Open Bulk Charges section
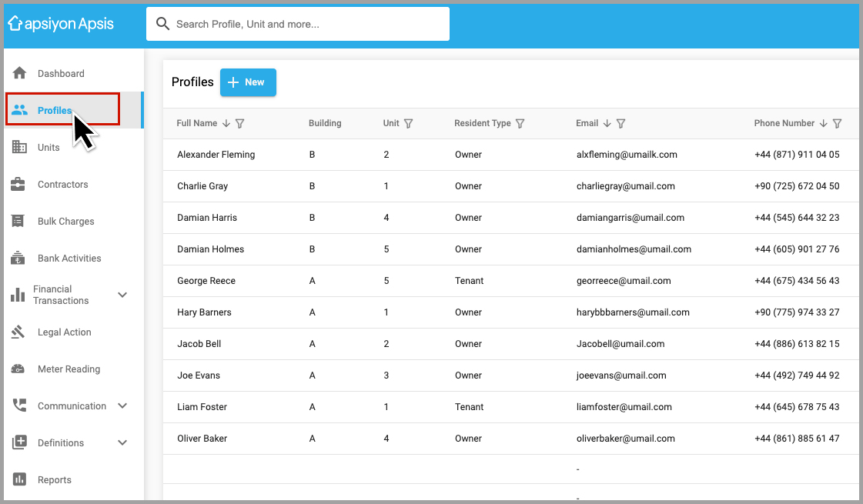Screen dimensions: 863x504 click(74, 221)
